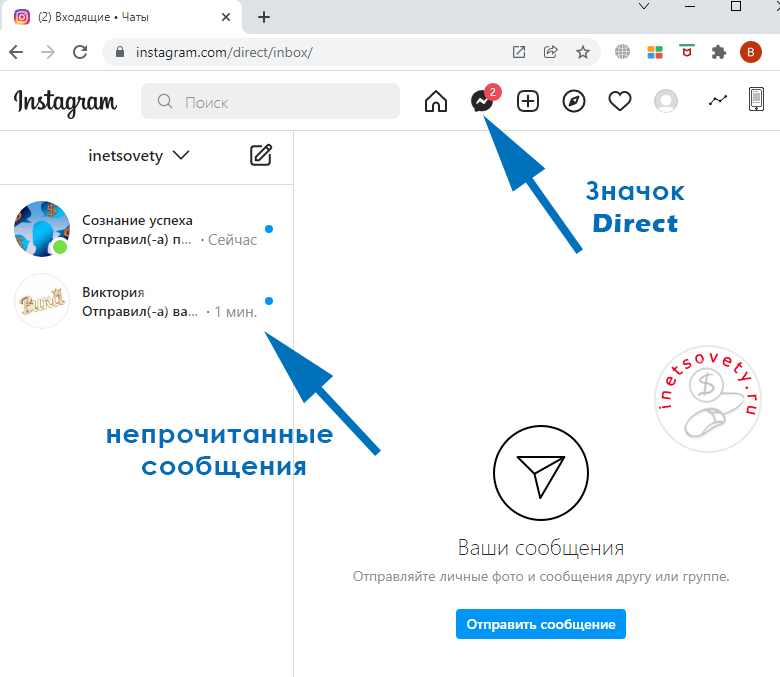Compose a new message with pencil icon
The image size is (780, 677).
pos(261,155)
